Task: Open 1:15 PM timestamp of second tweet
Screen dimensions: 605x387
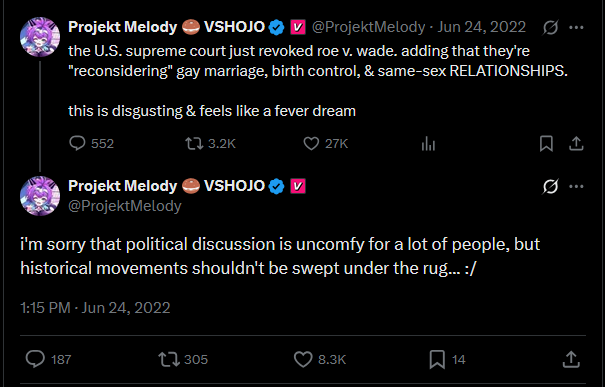Action: (x=45, y=308)
